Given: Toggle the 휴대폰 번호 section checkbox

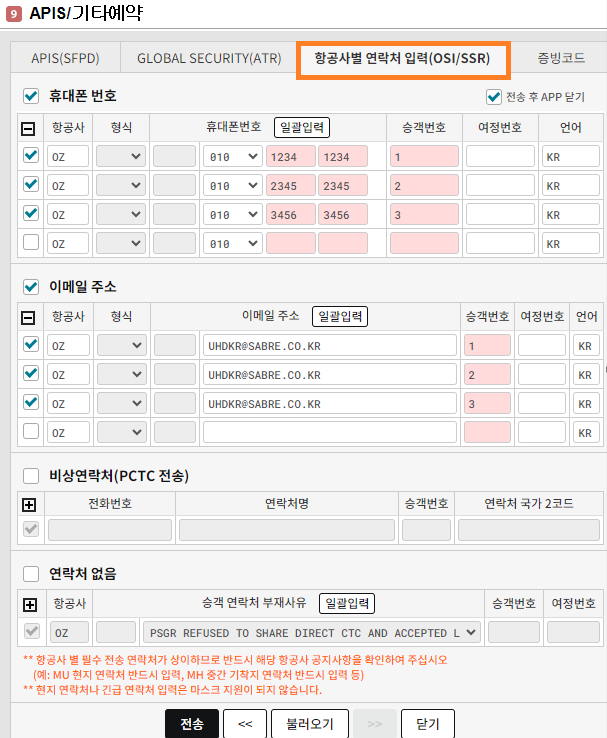Looking at the screenshot, I should coord(31,96).
